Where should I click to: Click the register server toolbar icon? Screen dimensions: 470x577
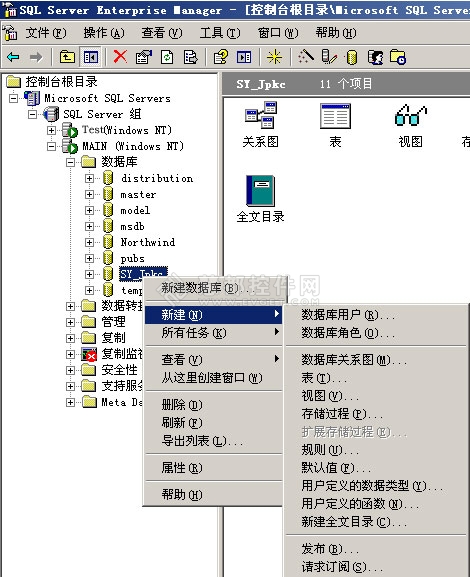point(329,57)
